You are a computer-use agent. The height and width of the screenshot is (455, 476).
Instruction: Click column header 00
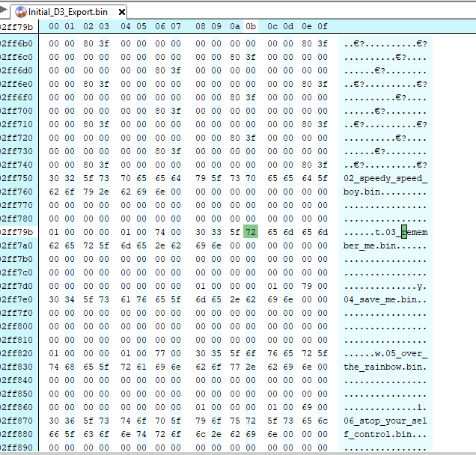tap(54, 26)
